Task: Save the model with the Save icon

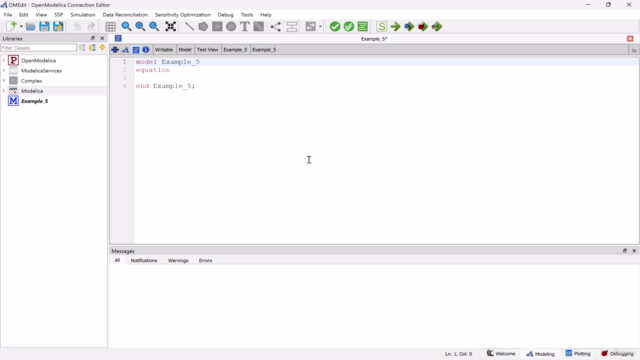Action: pos(44,27)
